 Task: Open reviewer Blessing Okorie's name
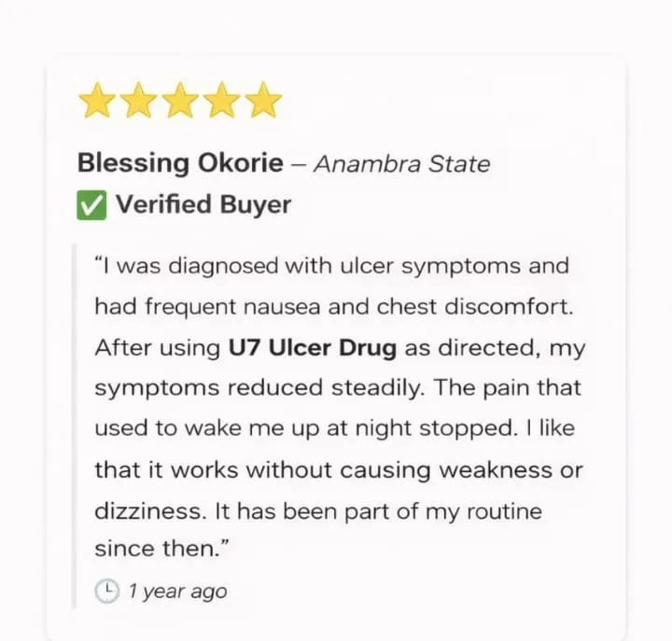[x=179, y=163]
